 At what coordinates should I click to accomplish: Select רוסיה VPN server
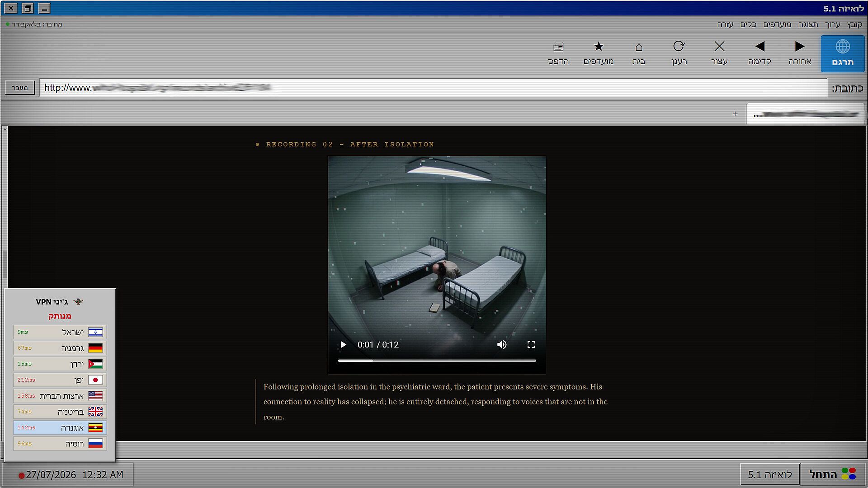point(60,444)
